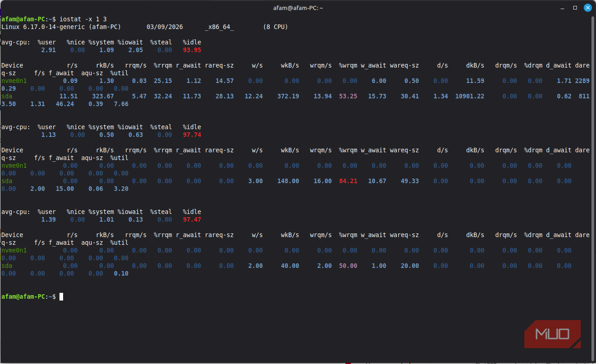This screenshot has height=364, width=596.
Task: Close the terminal window
Action: [587, 8]
